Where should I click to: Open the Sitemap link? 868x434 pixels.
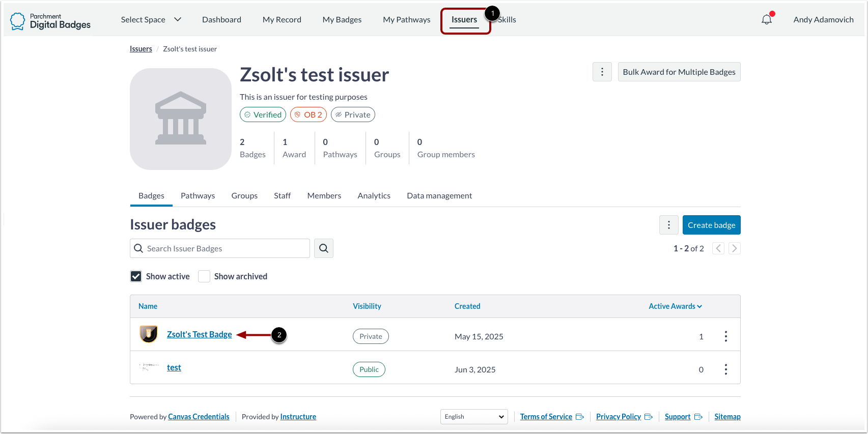point(727,417)
